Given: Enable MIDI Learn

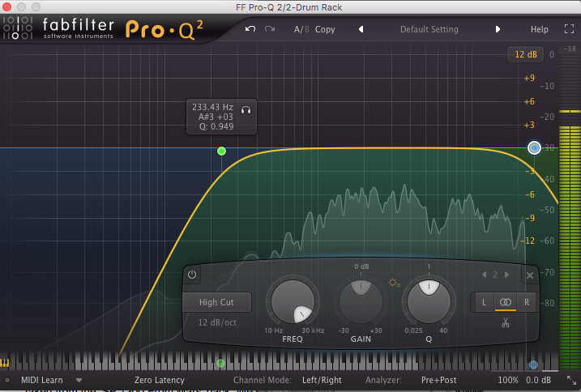Looking at the screenshot, I should 42,380.
